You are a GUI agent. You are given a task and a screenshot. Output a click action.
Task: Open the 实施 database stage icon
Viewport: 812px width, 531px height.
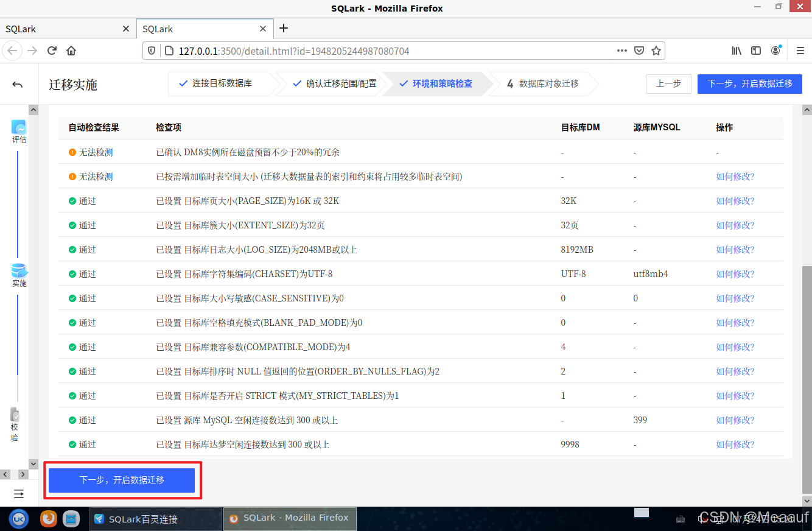click(x=19, y=271)
